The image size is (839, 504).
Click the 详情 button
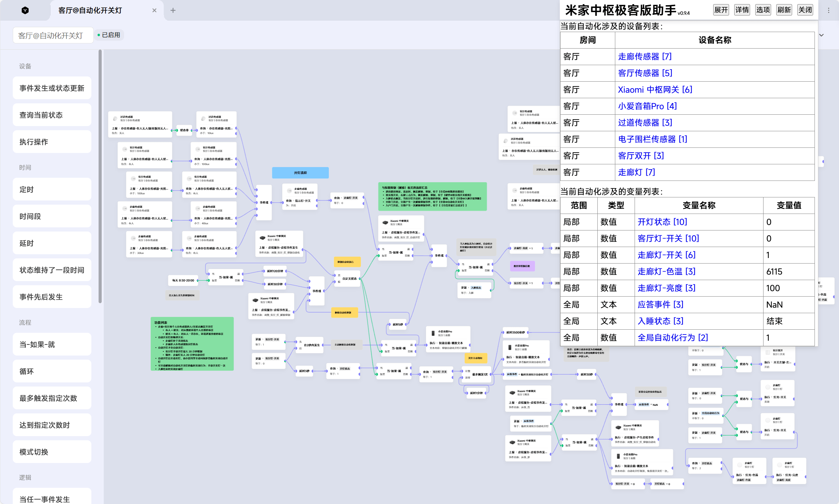click(742, 10)
